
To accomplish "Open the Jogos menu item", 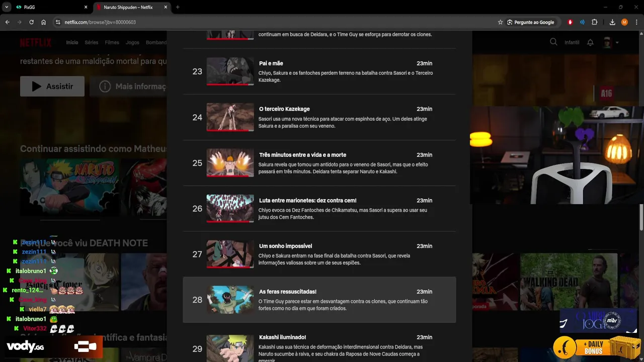I will pos(132,42).
